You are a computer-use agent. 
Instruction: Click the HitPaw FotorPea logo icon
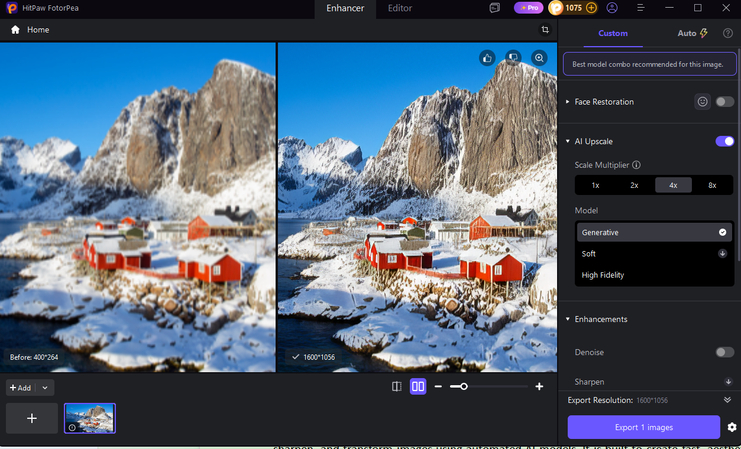[x=12, y=8]
